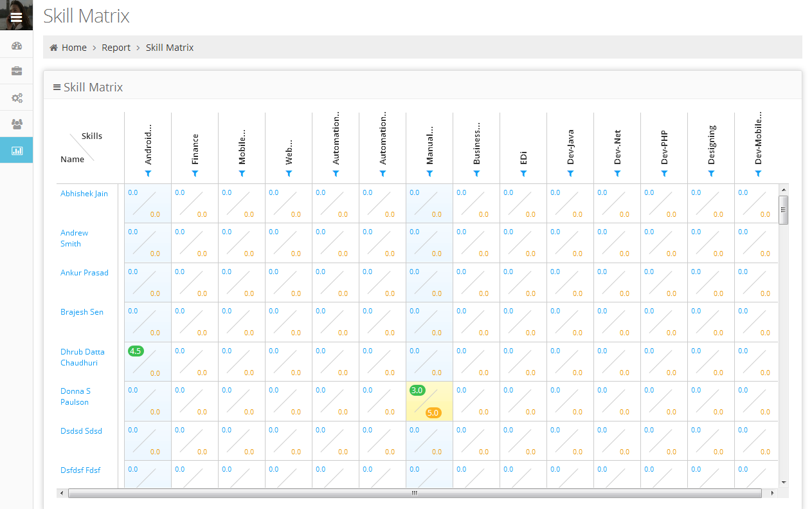
Task: Click Dhrub Datta Chaudhuri's green 4.5 rating badge
Action: coord(135,351)
